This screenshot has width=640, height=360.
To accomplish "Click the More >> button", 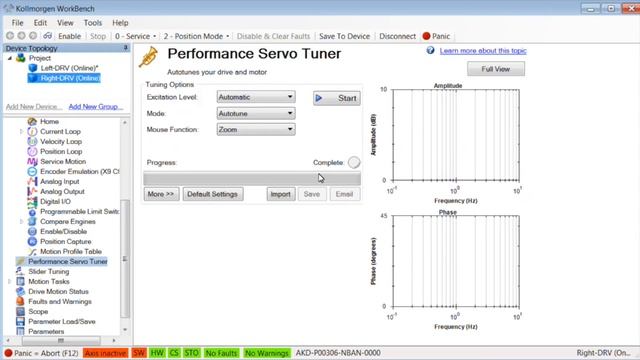I will tap(161, 194).
